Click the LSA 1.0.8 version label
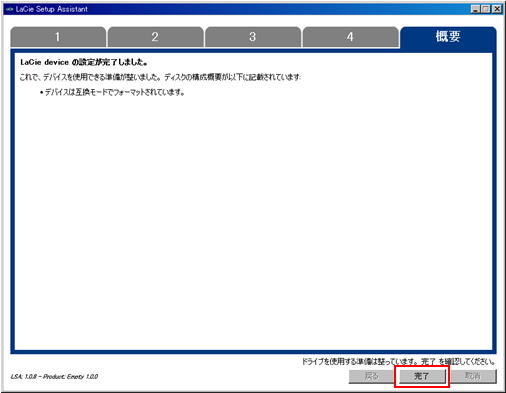506x393 pixels. [x=54, y=377]
